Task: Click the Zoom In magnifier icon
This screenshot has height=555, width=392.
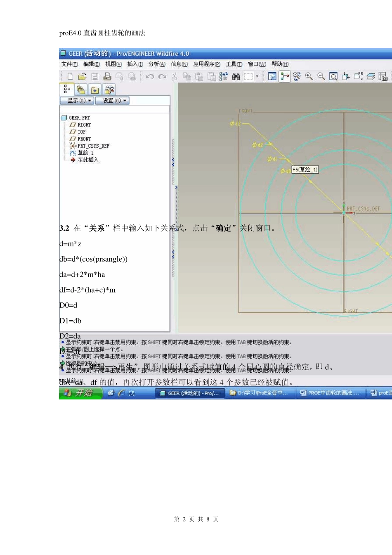Action: coord(309,76)
